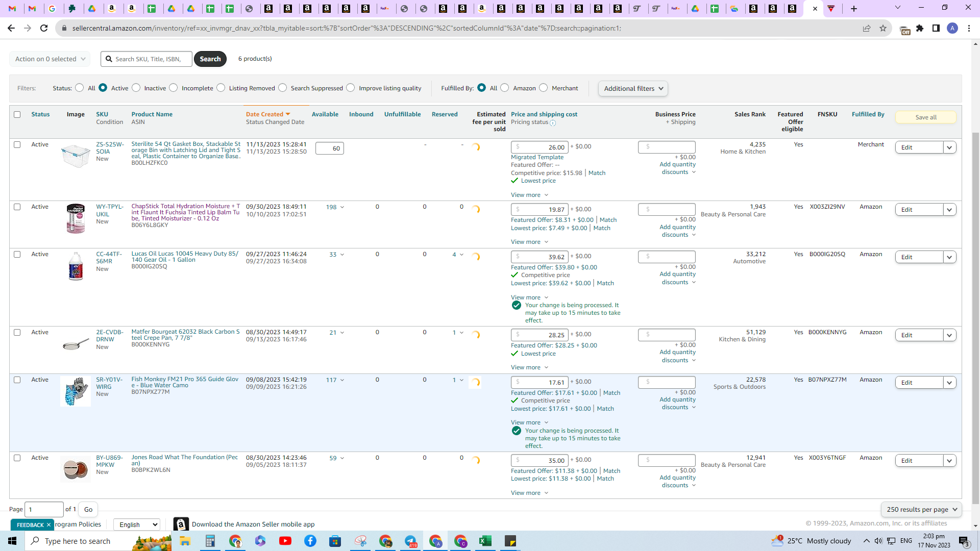Launch YouTube from the taskbar
The image size is (980, 551).
tap(285, 541)
